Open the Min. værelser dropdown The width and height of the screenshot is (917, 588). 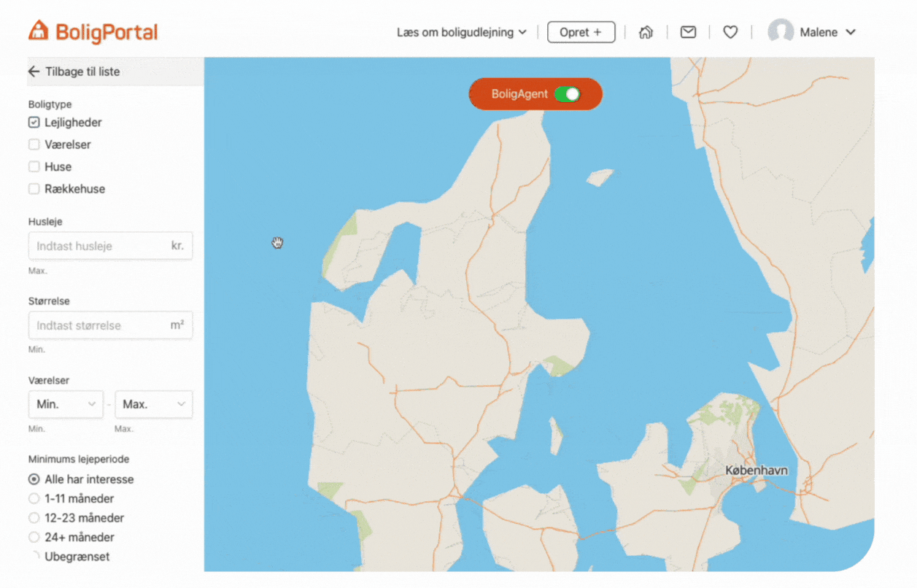tap(66, 404)
